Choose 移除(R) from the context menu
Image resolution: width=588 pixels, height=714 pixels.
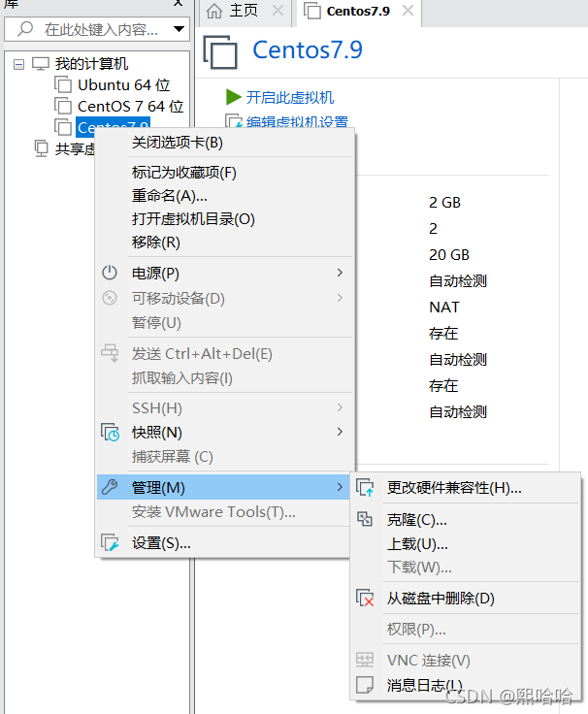click(x=156, y=243)
